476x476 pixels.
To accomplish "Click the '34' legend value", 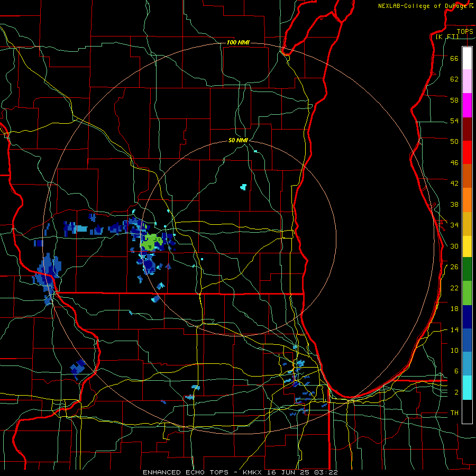I will [454, 225].
